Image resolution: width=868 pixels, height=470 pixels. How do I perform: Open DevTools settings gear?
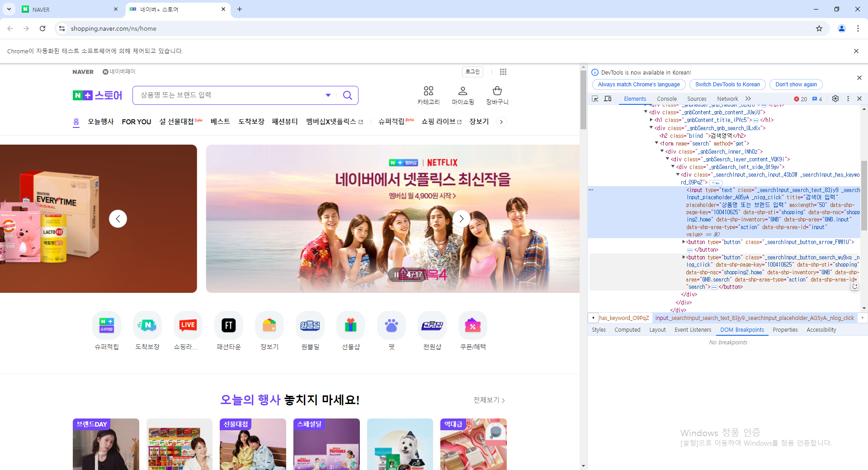click(x=835, y=99)
